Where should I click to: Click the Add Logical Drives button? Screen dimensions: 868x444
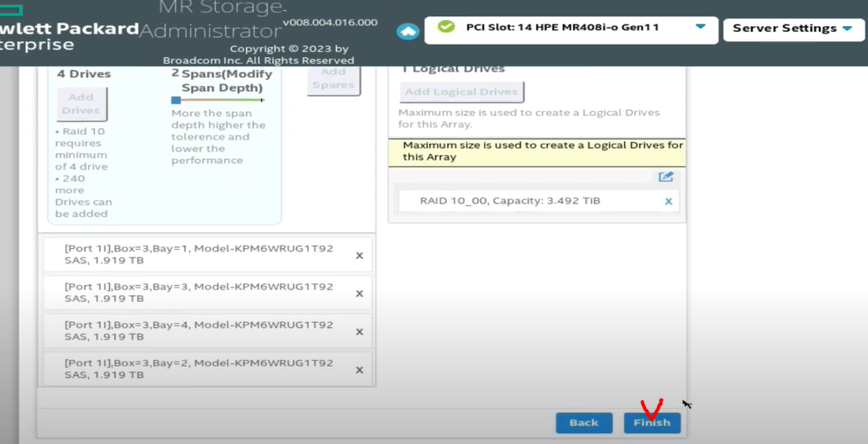pos(461,92)
